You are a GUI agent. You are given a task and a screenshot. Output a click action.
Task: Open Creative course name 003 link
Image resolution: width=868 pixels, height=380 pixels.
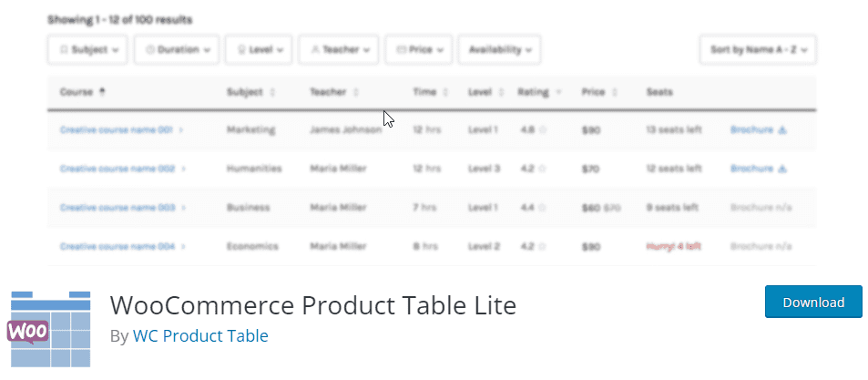(x=117, y=208)
